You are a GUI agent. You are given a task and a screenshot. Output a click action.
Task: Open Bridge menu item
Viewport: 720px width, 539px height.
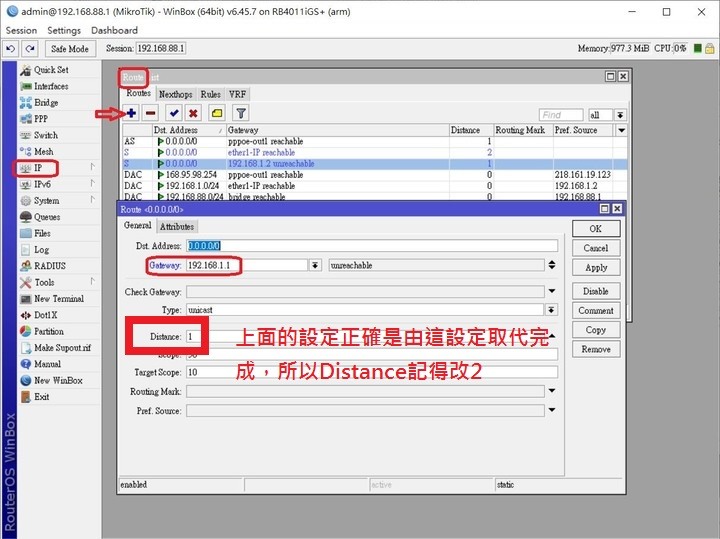coord(46,102)
